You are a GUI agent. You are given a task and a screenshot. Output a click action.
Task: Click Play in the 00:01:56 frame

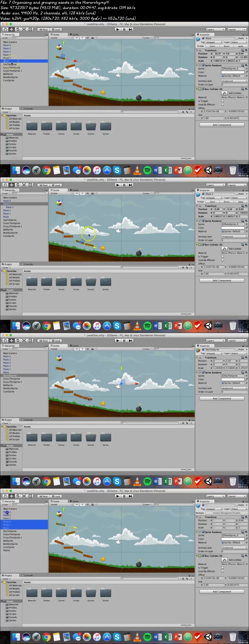coord(118,185)
